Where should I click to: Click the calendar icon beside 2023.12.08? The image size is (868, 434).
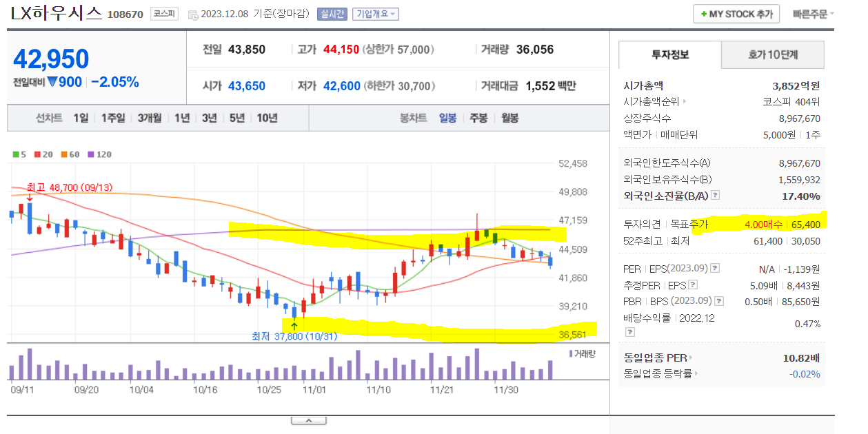192,14
